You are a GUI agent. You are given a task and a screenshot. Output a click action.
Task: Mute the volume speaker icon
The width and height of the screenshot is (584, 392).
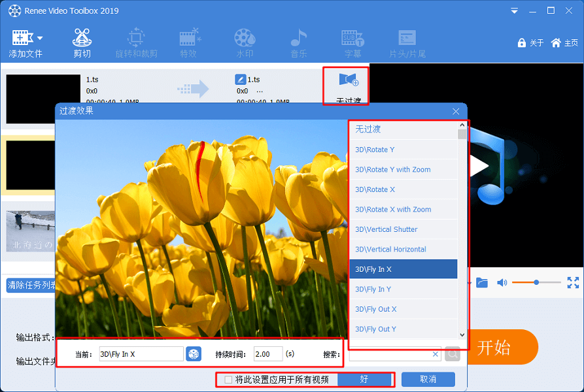click(x=502, y=282)
